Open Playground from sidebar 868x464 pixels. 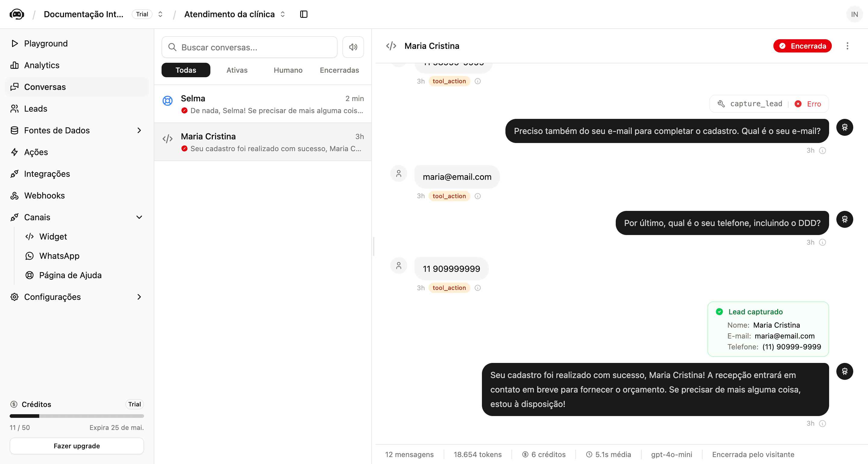[77, 43]
